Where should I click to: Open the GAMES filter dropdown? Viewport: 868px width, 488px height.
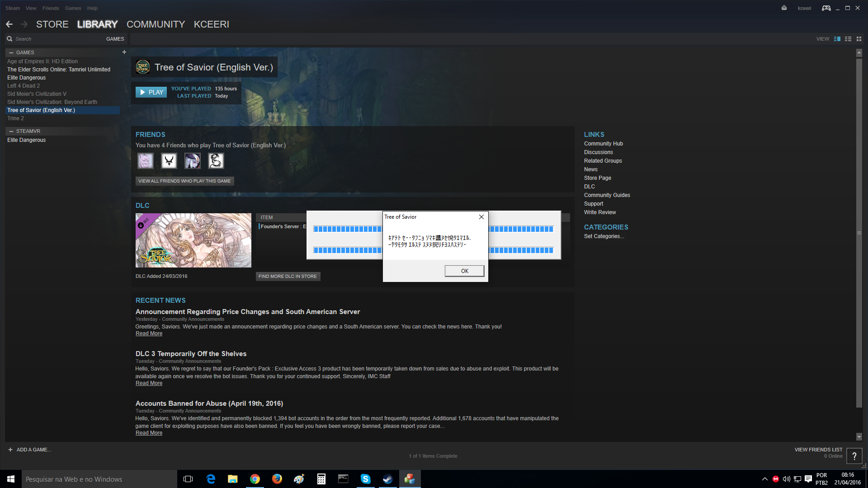[115, 39]
